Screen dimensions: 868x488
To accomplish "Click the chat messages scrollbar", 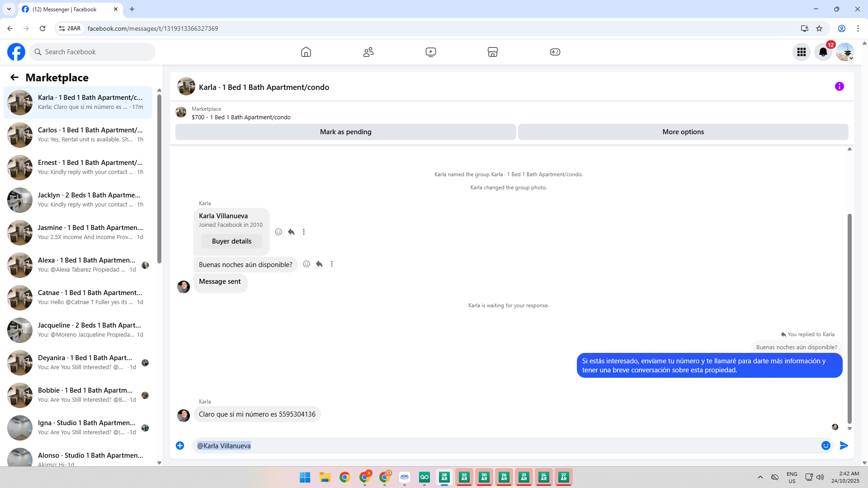I will tap(849, 319).
